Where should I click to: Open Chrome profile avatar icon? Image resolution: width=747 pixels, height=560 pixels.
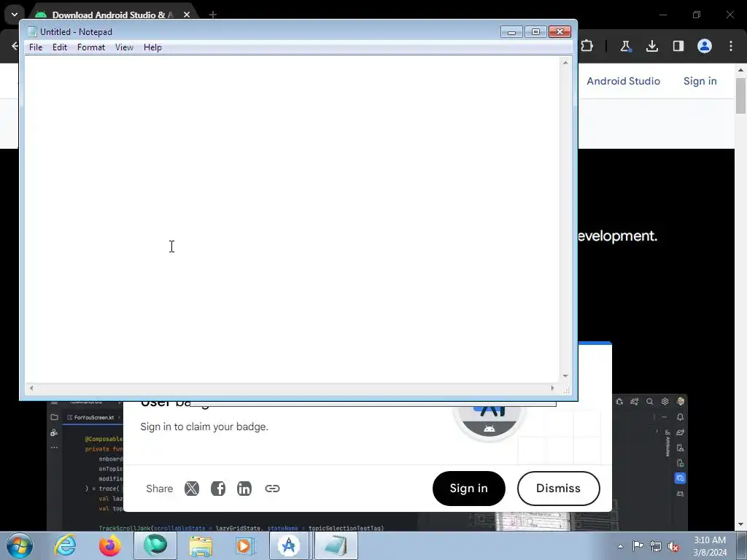705,46
